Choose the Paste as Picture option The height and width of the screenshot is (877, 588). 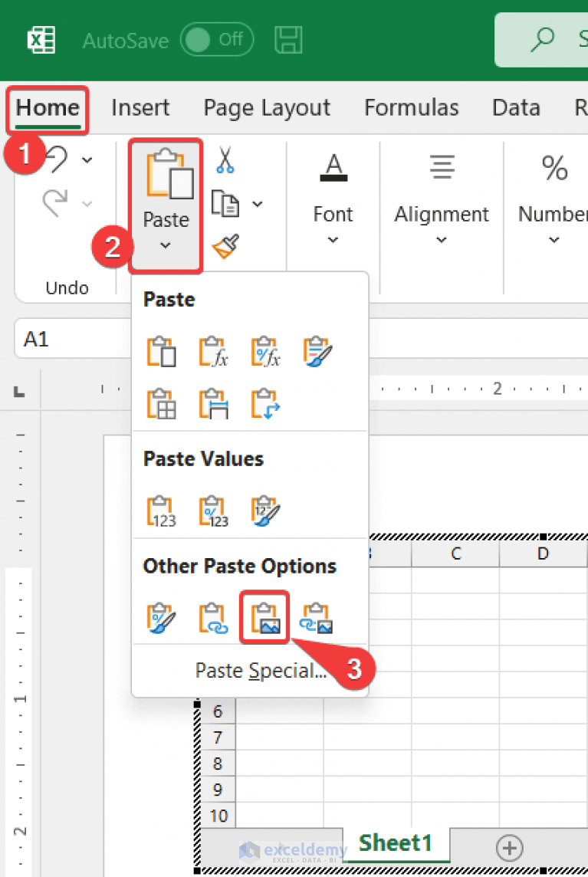point(264,617)
